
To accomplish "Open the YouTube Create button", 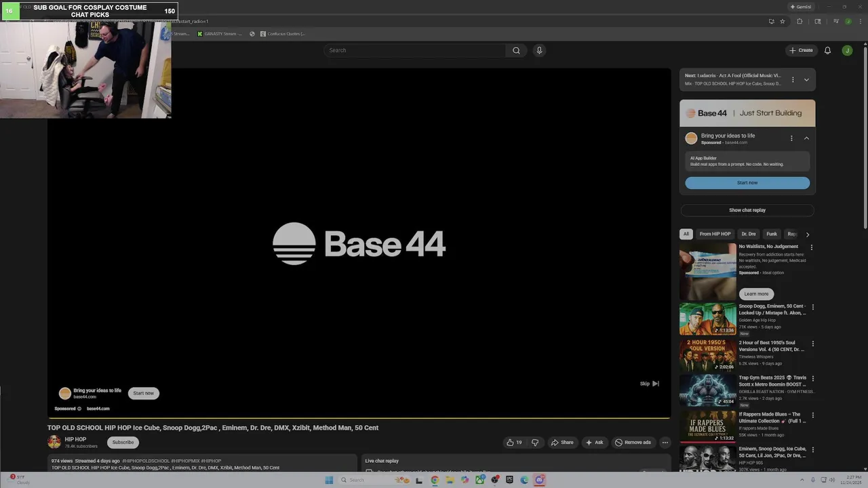I will 801,50.
